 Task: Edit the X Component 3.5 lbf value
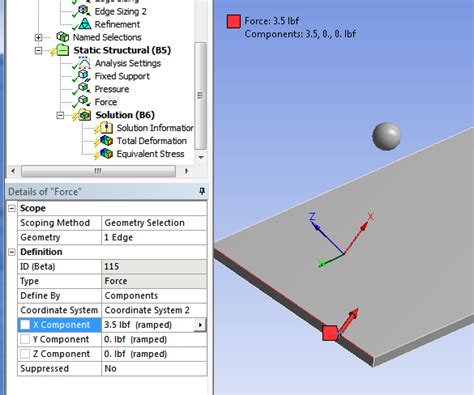click(x=148, y=325)
